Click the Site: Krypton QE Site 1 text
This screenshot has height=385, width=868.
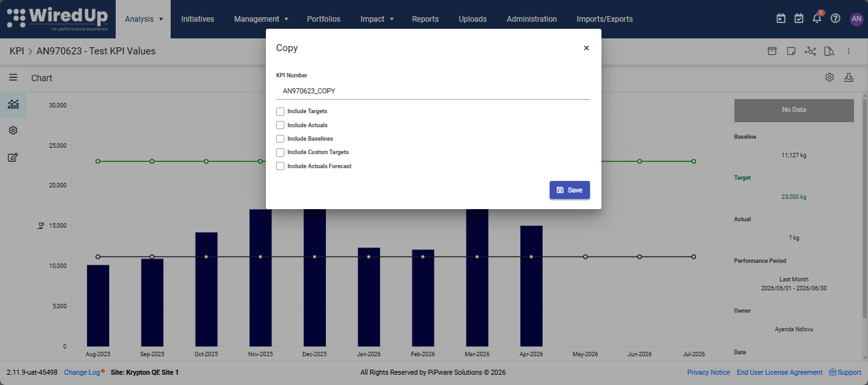coord(144,372)
